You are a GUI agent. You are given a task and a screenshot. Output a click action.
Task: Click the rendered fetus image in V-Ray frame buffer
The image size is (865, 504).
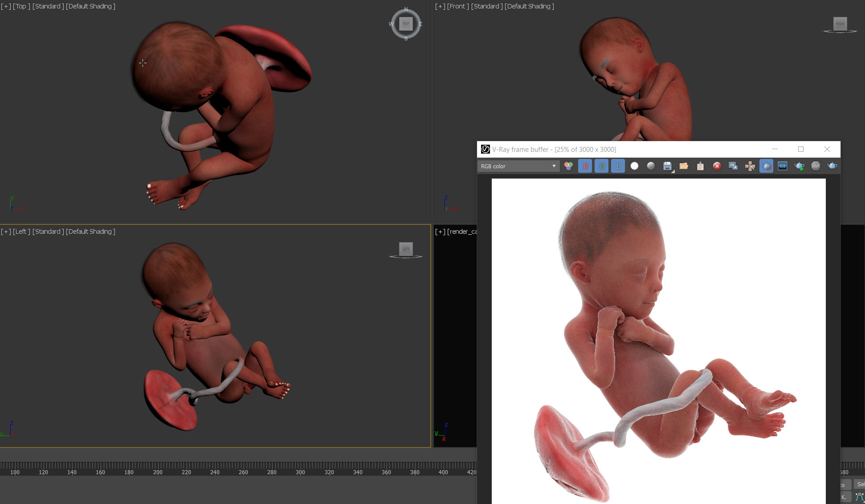658,341
